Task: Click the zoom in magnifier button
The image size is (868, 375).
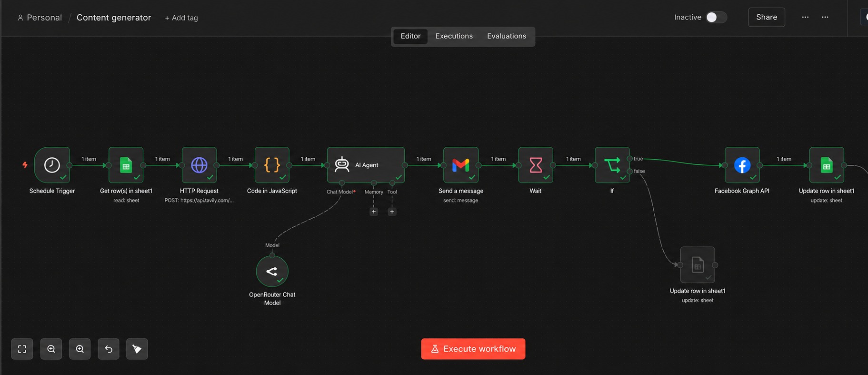Action: pos(51,349)
